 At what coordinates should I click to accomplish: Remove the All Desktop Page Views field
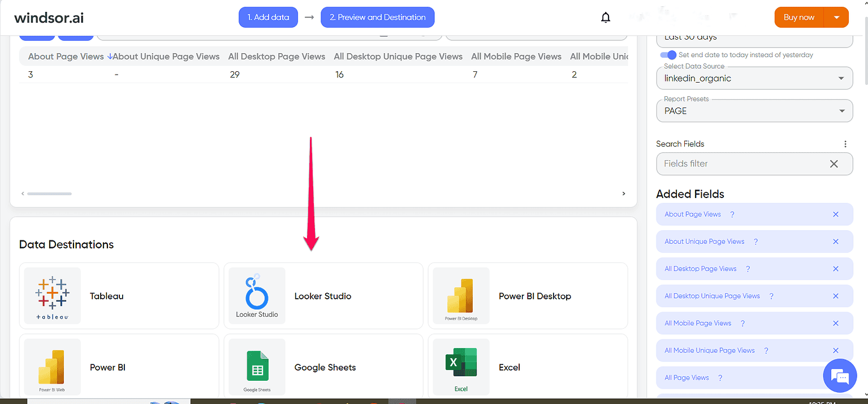[836, 269]
